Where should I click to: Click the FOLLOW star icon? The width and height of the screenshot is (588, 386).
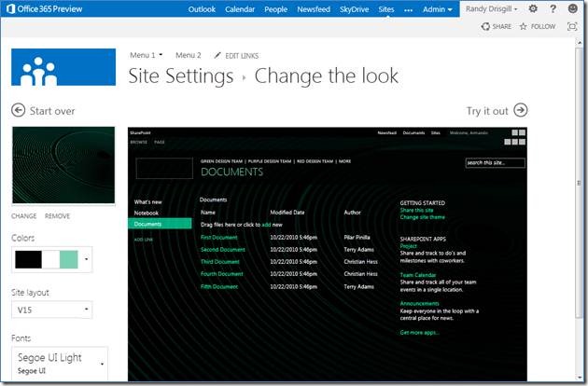(523, 26)
